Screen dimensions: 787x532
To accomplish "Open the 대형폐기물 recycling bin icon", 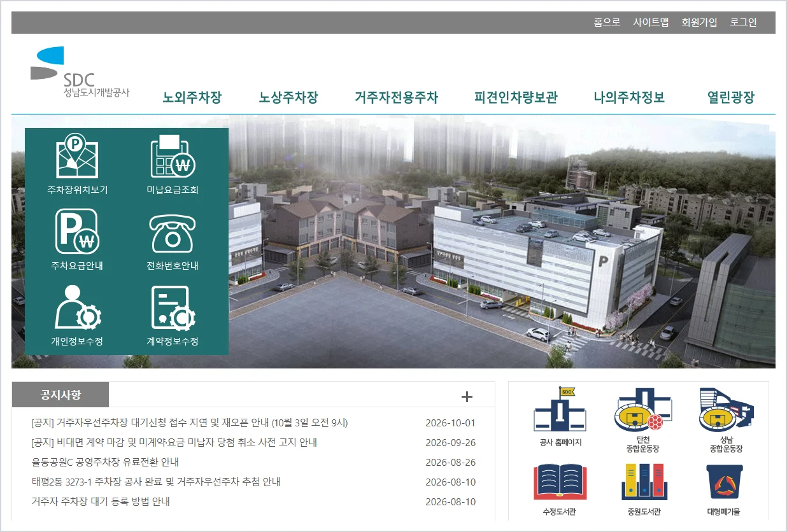I will pos(725,482).
